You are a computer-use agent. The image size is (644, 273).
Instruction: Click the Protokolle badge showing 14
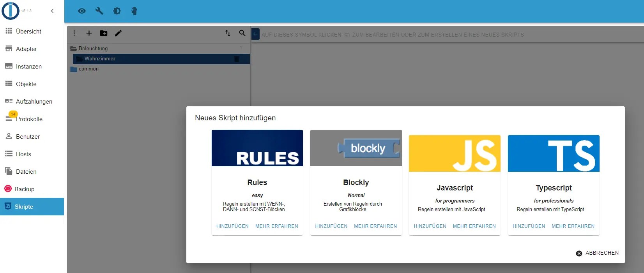(x=13, y=114)
